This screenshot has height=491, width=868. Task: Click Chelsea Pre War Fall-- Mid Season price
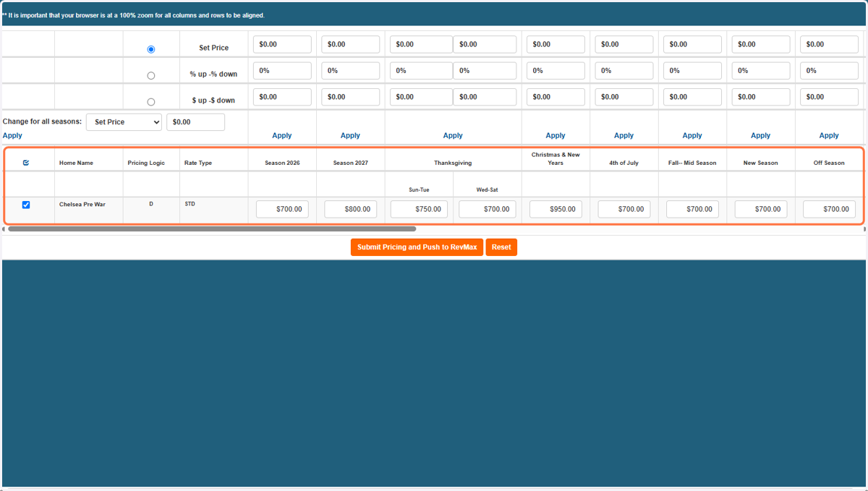692,209
